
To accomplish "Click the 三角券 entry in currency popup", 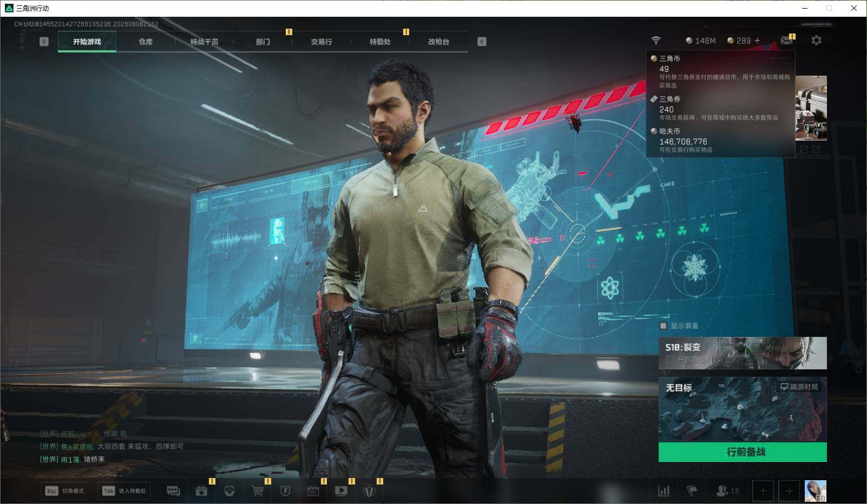I will pos(720,108).
